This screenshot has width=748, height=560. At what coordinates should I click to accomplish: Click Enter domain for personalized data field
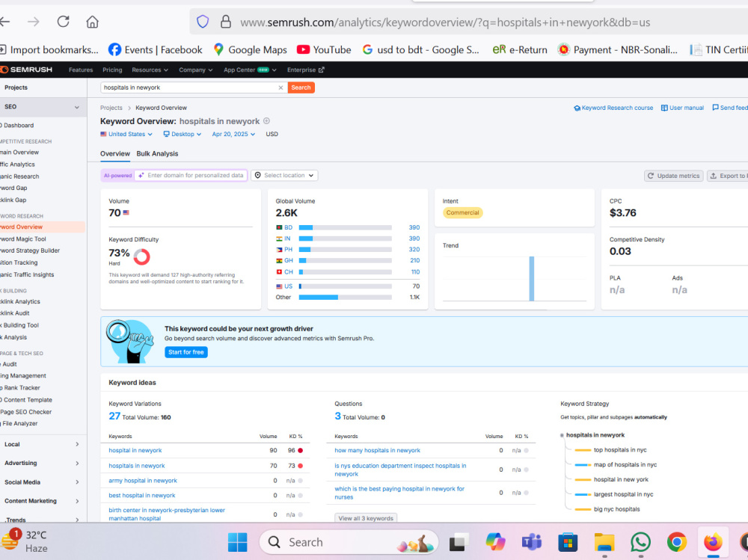[191, 176]
